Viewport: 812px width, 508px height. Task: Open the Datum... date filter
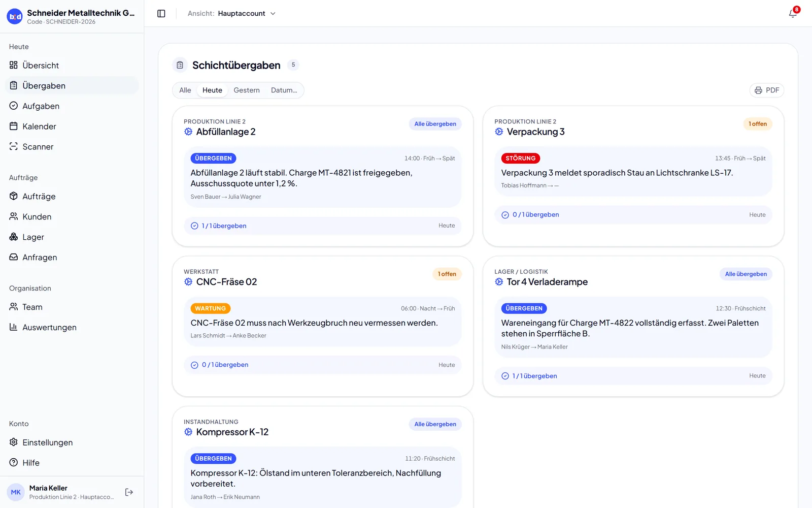284,90
